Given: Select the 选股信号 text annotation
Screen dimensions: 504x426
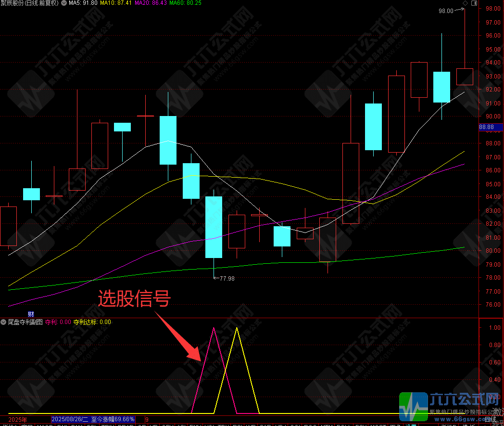Looking at the screenshot, I should tap(134, 299).
